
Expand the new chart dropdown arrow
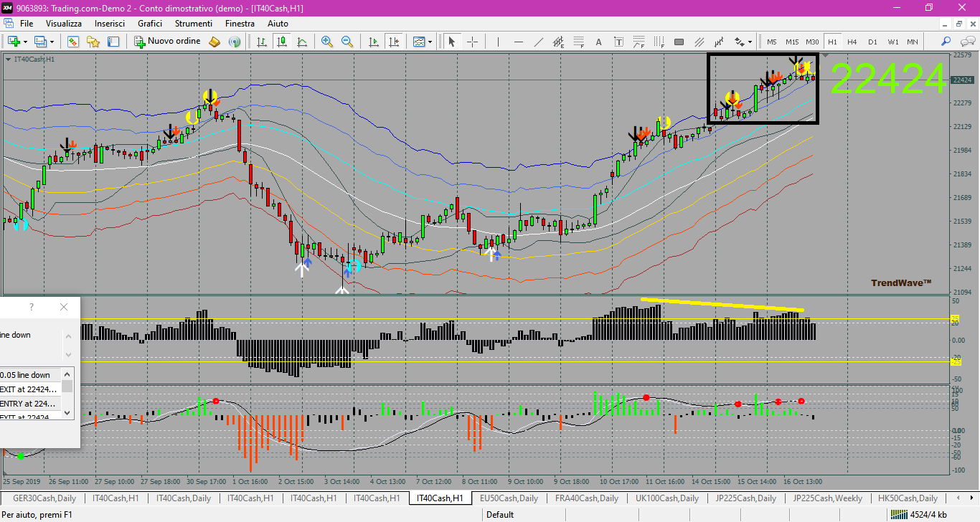point(26,42)
